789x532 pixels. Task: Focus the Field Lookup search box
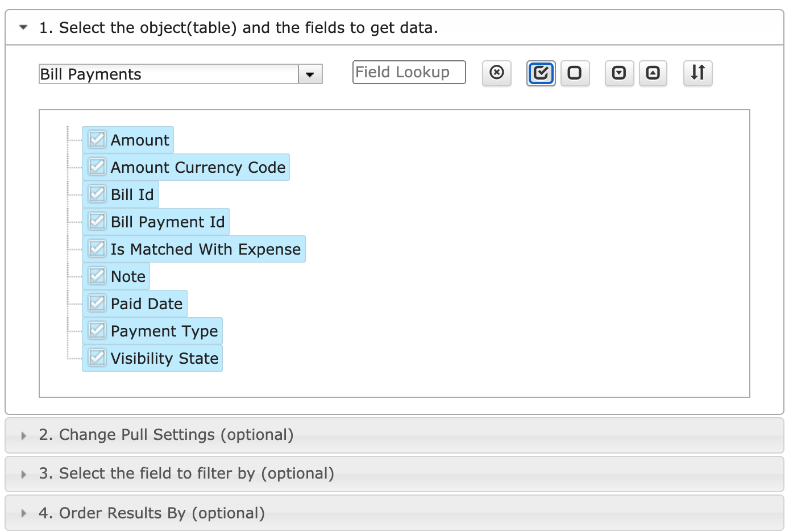(x=409, y=72)
